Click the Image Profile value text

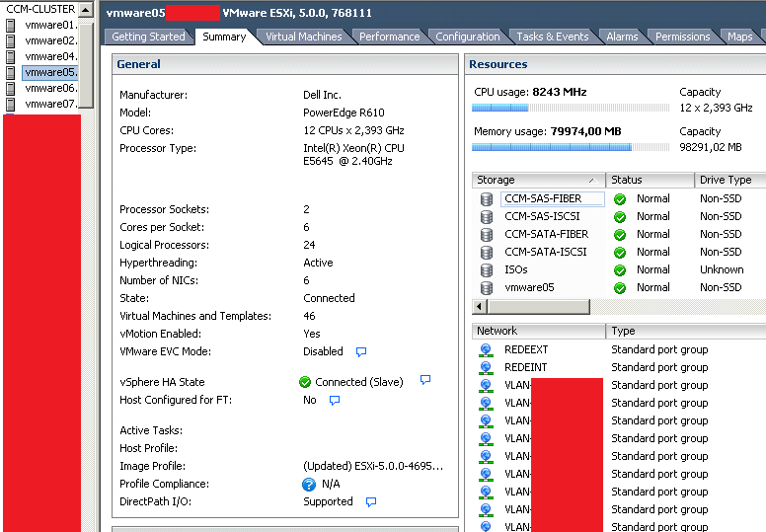[x=373, y=467]
